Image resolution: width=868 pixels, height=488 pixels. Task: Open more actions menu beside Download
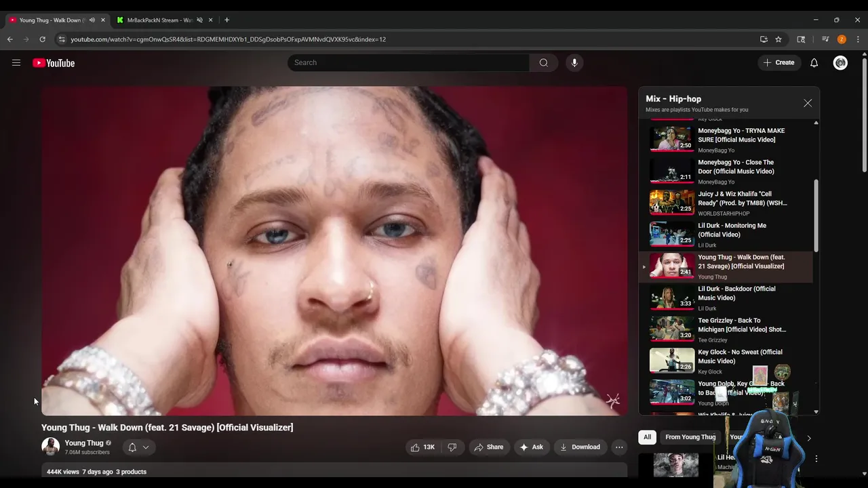click(x=619, y=447)
